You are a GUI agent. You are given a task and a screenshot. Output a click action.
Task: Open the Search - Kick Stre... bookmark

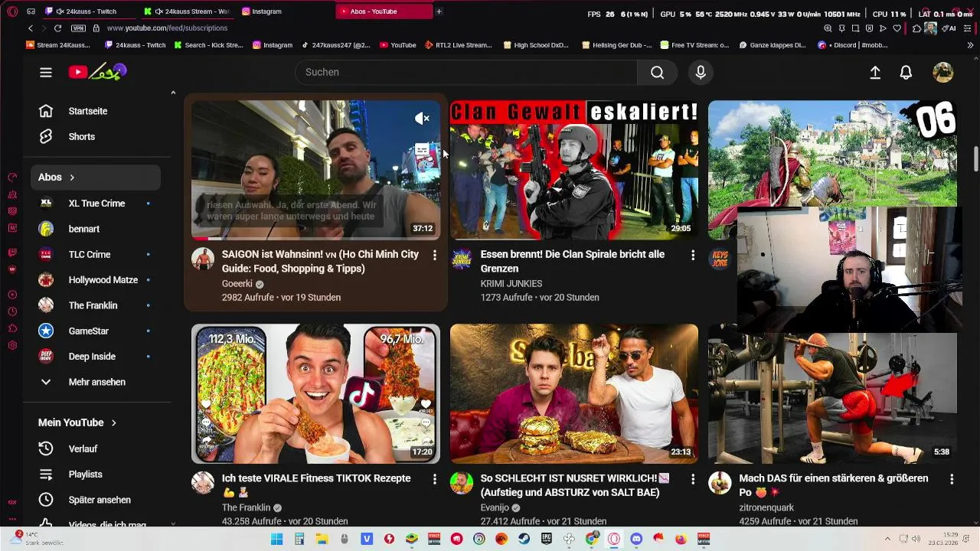click(208, 45)
